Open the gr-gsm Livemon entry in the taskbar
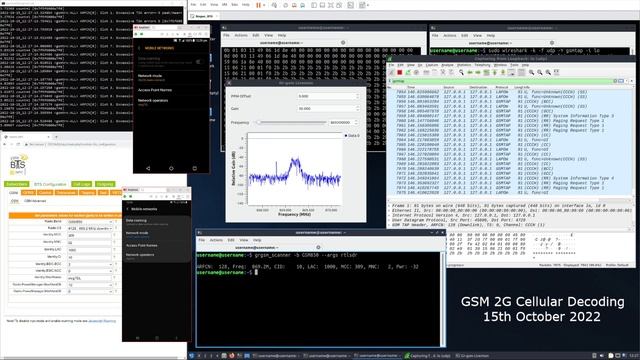The height and width of the screenshot is (360, 640). pos(472,356)
